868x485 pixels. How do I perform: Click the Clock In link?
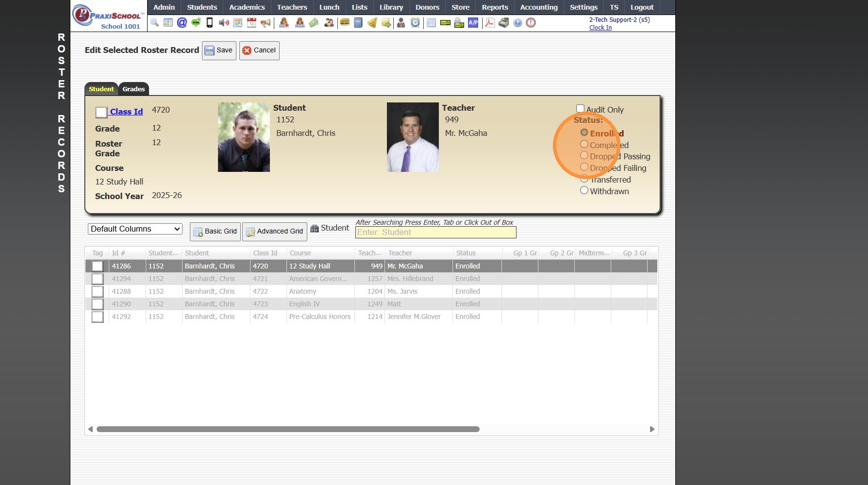601,28
